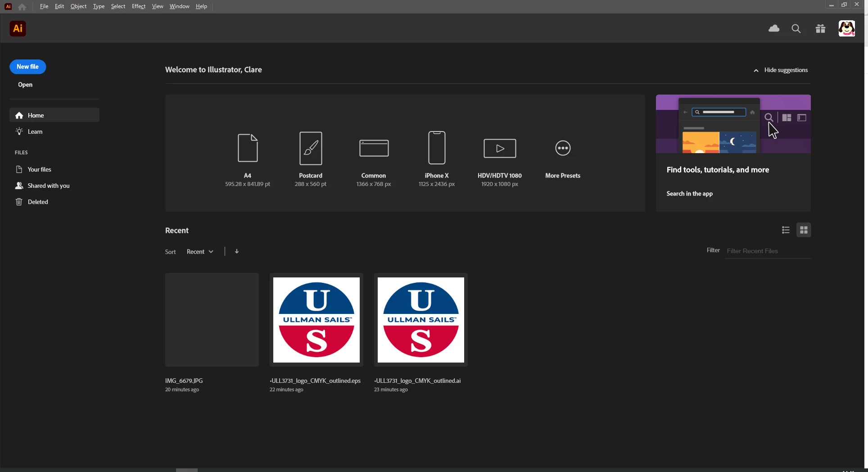Viewport: 868px width, 472px height.
Task: Reverse sort order with the arrow icon
Action: click(x=237, y=251)
